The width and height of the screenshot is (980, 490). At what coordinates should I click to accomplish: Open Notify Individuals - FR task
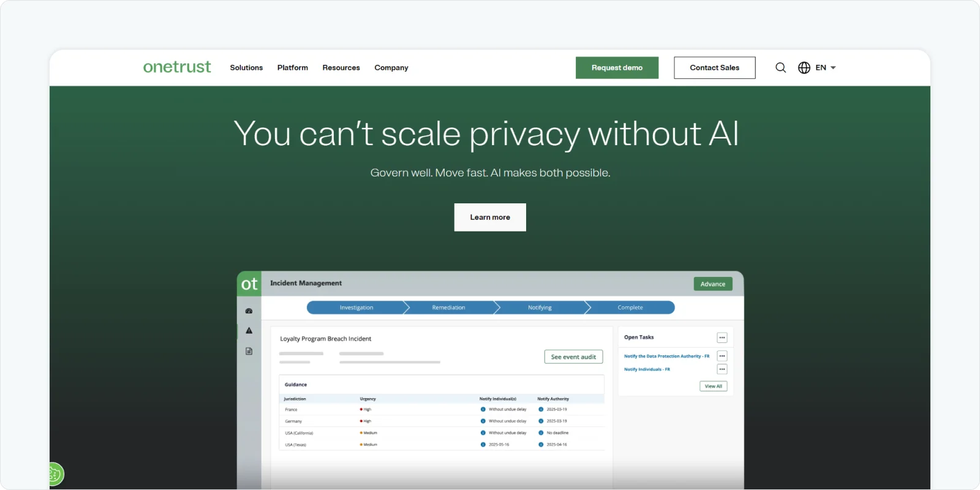pyautogui.click(x=647, y=369)
